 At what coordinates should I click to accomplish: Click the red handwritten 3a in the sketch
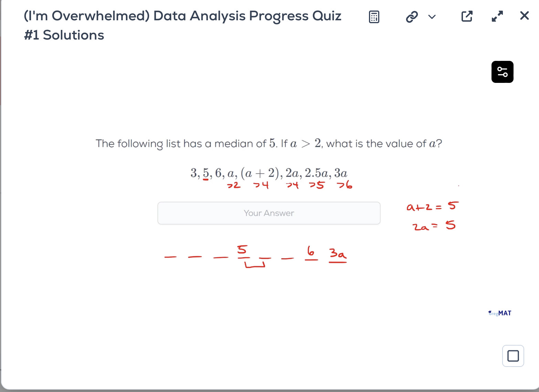point(338,254)
